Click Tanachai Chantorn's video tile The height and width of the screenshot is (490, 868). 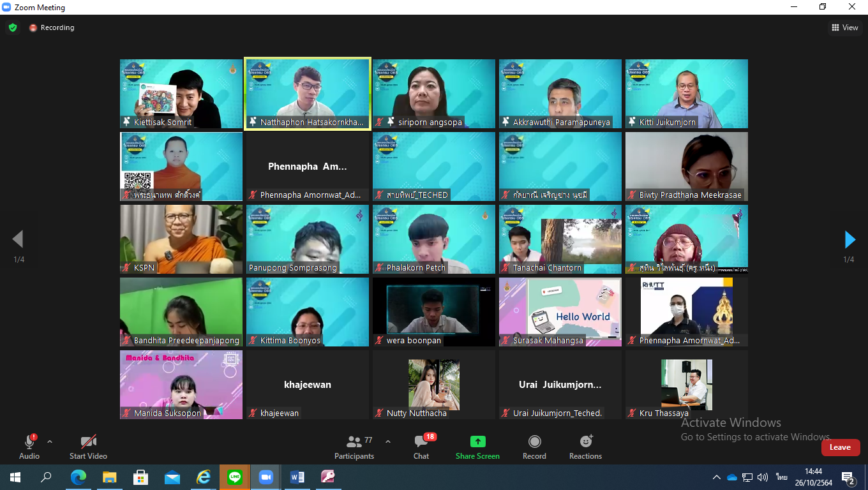[x=560, y=239]
